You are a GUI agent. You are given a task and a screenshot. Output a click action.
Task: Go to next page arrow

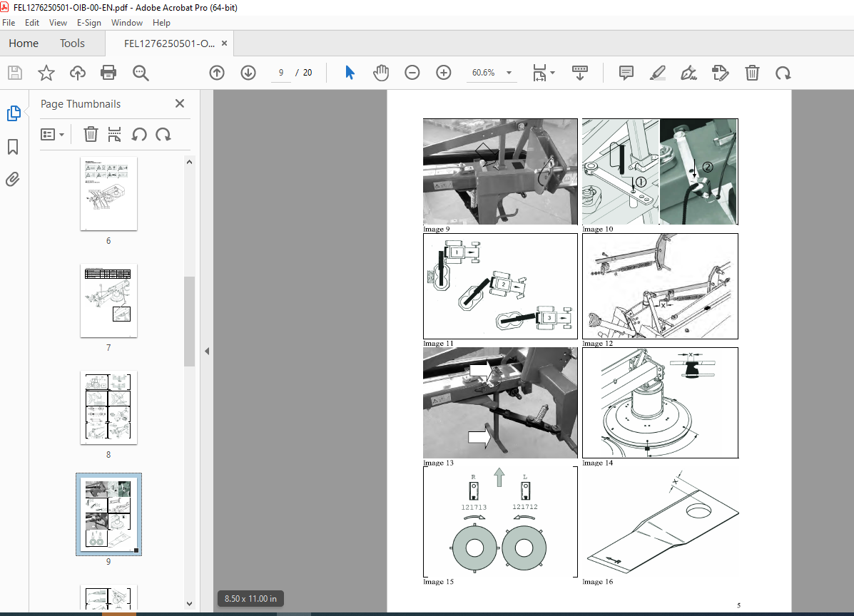(248, 73)
